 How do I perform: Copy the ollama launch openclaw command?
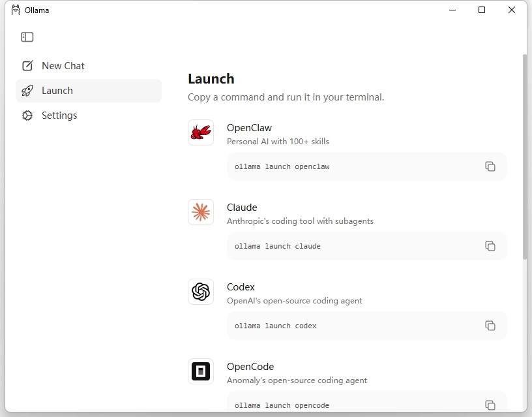(x=490, y=166)
